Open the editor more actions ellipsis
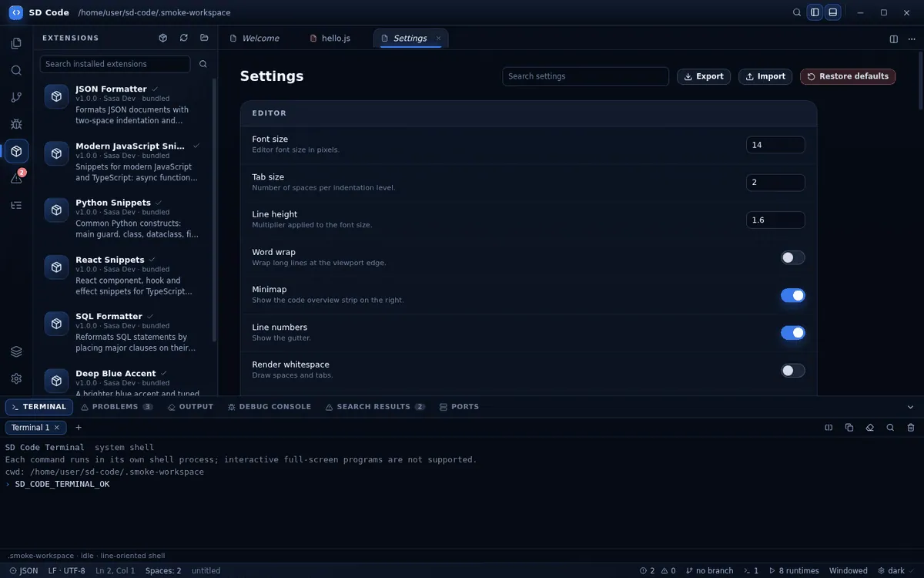Viewport: 924px width, 578px height. 912,39
